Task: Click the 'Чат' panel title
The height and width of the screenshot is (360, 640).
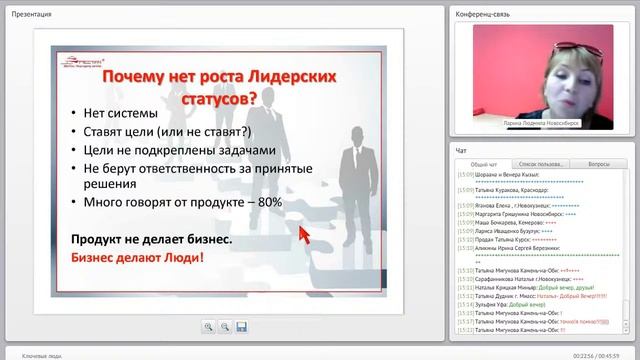Action: point(461,151)
